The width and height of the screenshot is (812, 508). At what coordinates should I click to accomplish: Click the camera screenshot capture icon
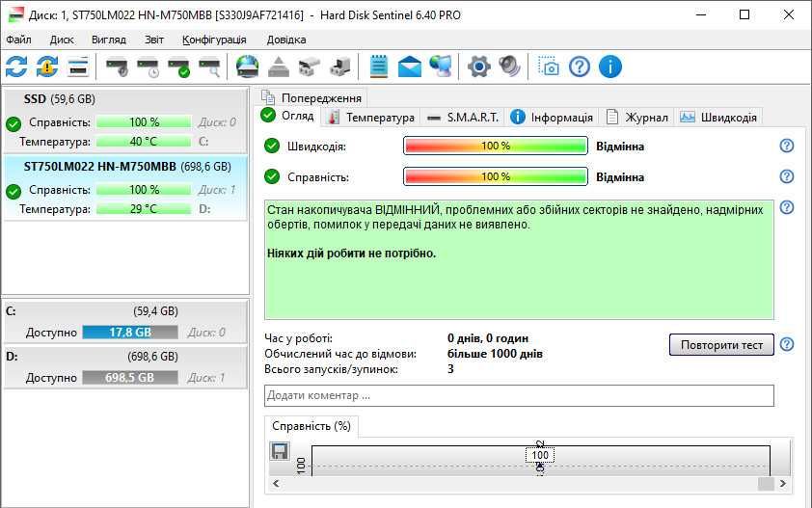549,67
